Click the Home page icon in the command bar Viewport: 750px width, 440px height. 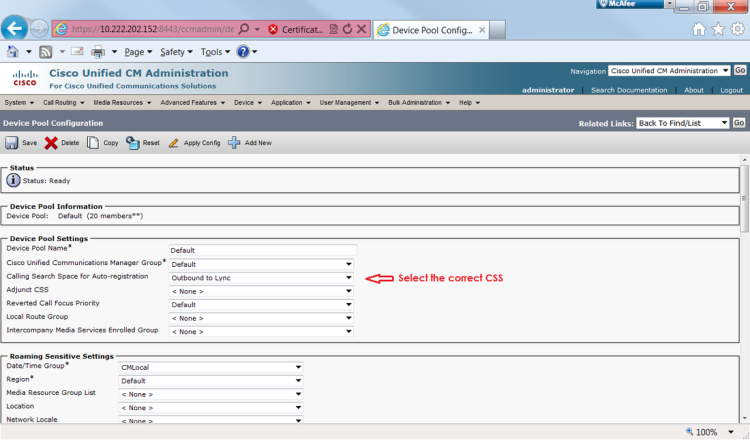[x=13, y=52]
